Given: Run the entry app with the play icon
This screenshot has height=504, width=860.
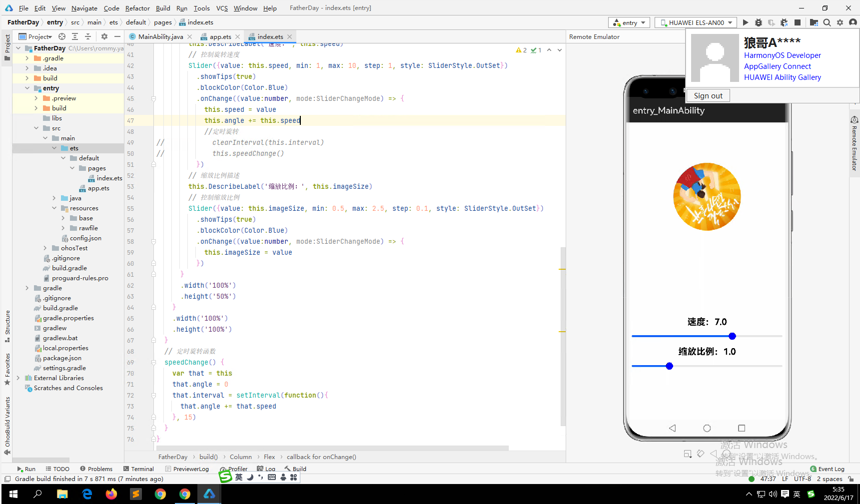Looking at the screenshot, I should 746,22.
